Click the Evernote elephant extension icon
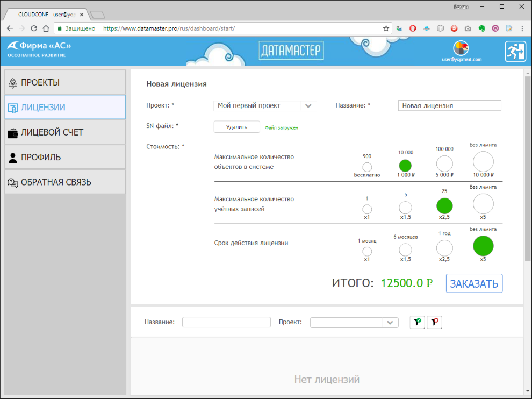 pos(481,28)
